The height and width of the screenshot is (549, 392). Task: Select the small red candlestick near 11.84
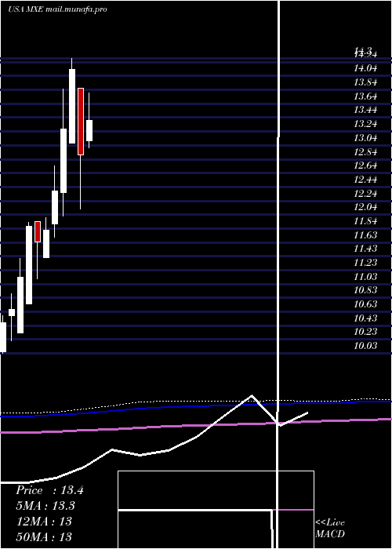[38, 231]
